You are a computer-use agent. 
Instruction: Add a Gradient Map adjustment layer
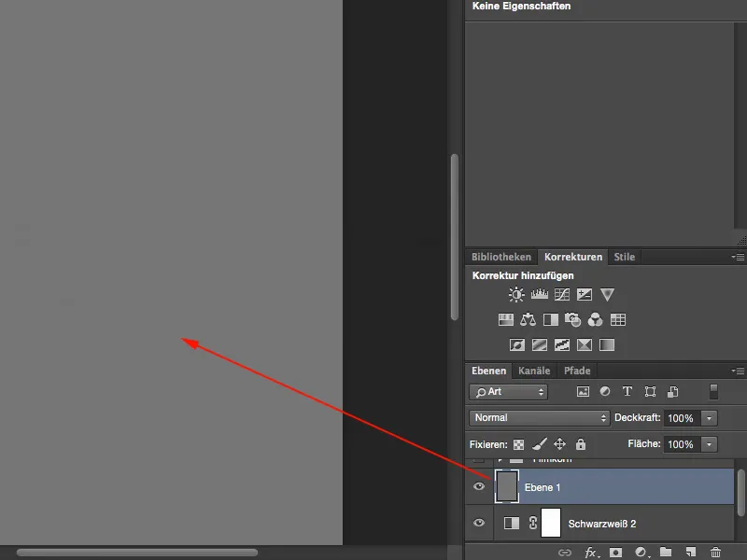tap(606, 344)
